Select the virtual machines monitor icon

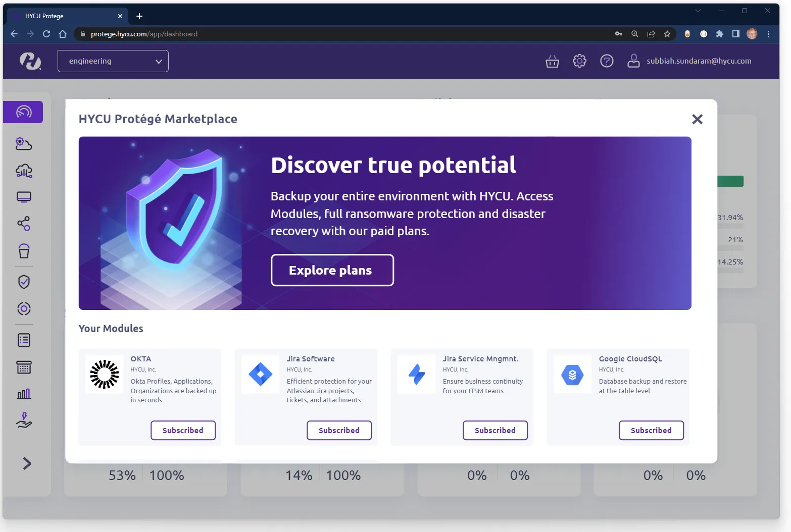(x=23, y=197)
